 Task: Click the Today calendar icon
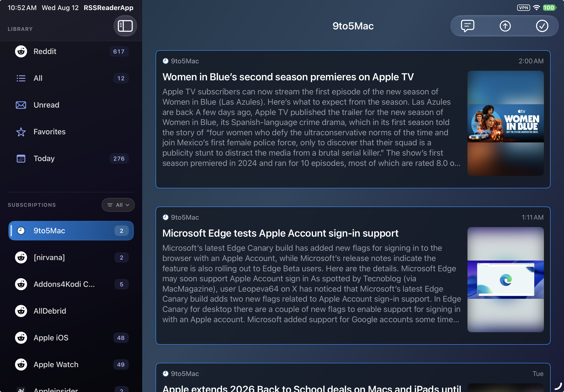pos(21,159)
